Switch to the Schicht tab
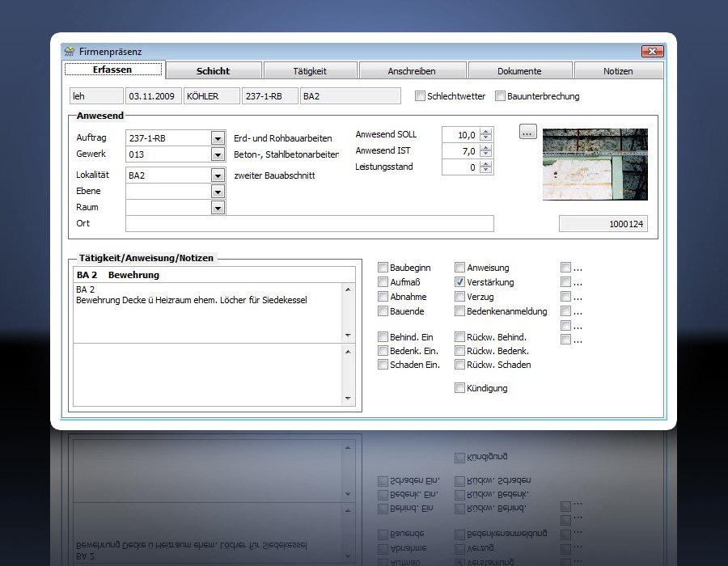Image resolution: width=728 pixels, height=566 pixels. click(214, 71)
